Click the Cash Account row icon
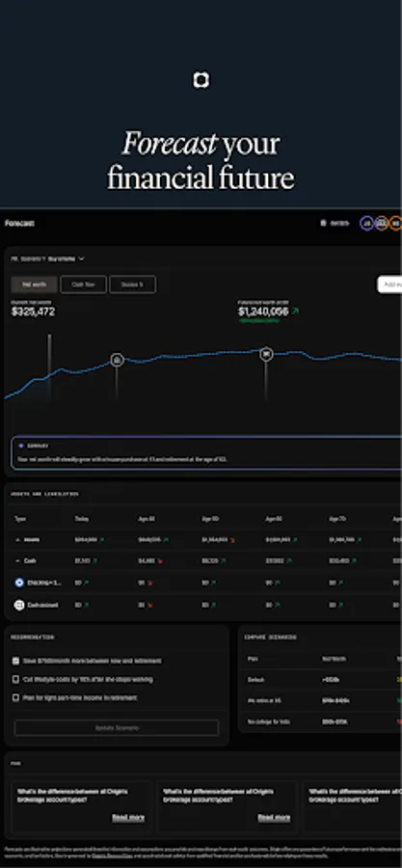This screenshot has height=868, width=402. (x=19, y=605)
